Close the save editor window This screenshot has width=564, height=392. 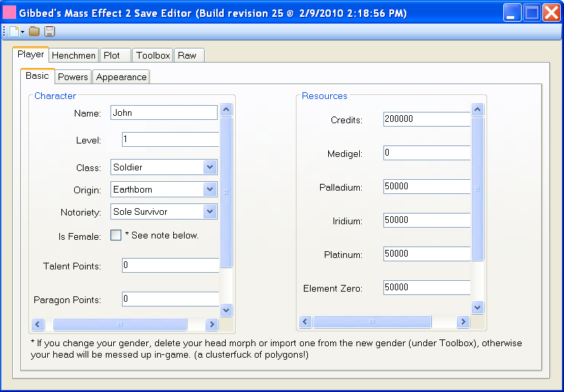click(x=551, y=13)
